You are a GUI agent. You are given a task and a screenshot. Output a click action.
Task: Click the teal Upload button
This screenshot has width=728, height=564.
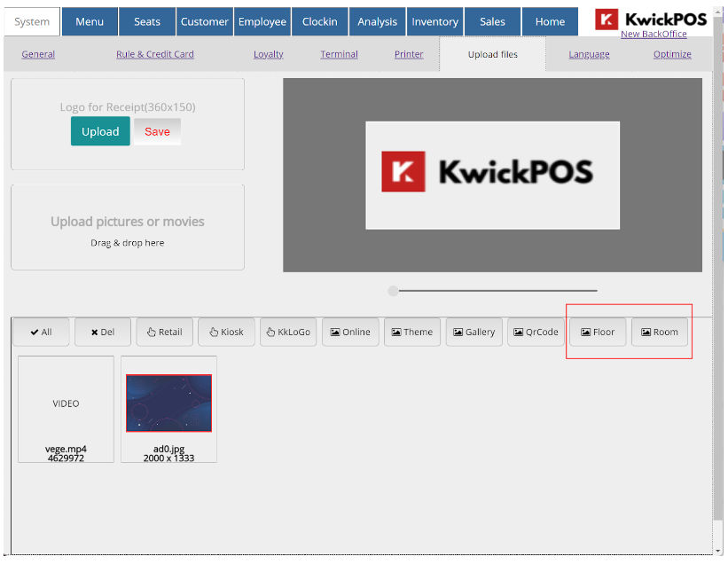pos(100,131)
